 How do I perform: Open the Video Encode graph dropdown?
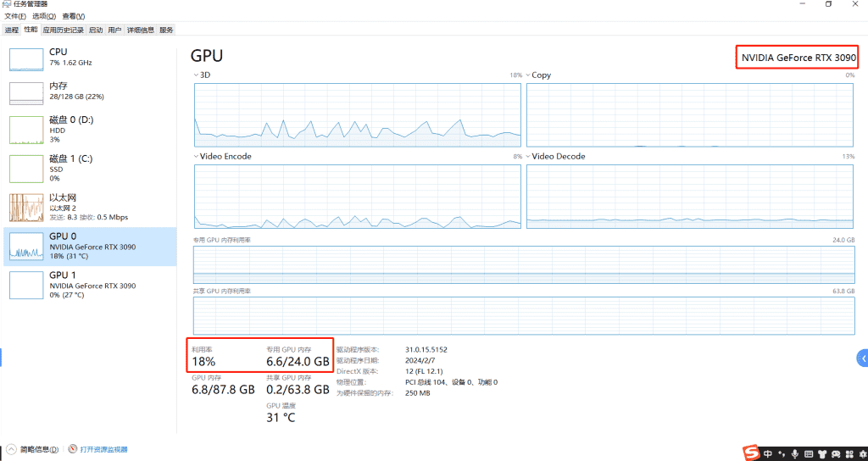[195, 157]
